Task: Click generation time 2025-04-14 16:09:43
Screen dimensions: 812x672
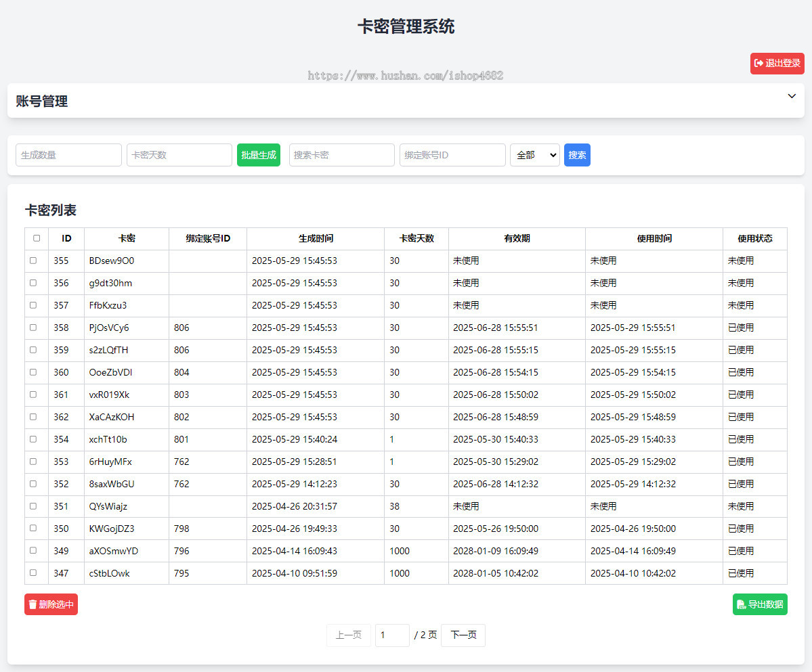Action: click(294, 551)
